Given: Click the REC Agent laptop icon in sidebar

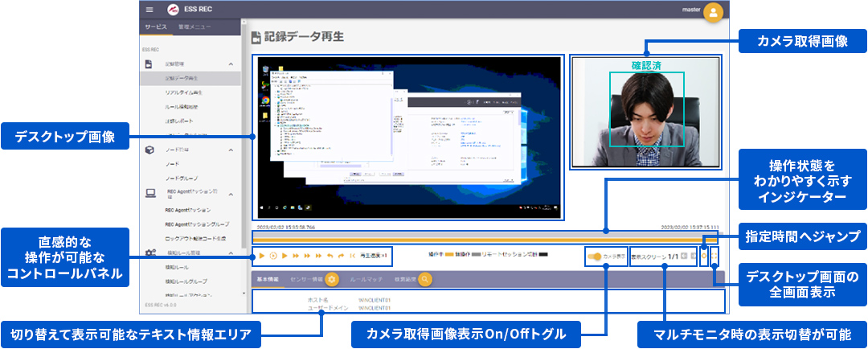Looking at the screenshot, I should [x=149, y=193].
